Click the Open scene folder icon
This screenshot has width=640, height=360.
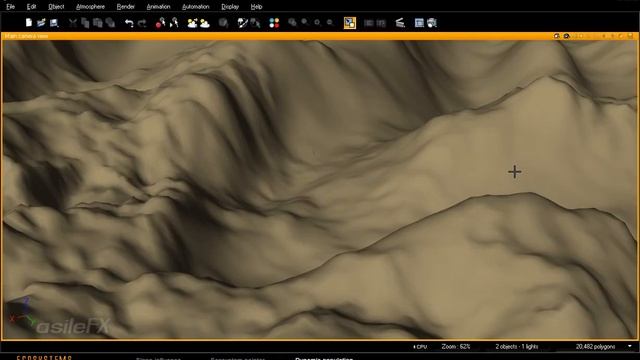coord(41,23)
